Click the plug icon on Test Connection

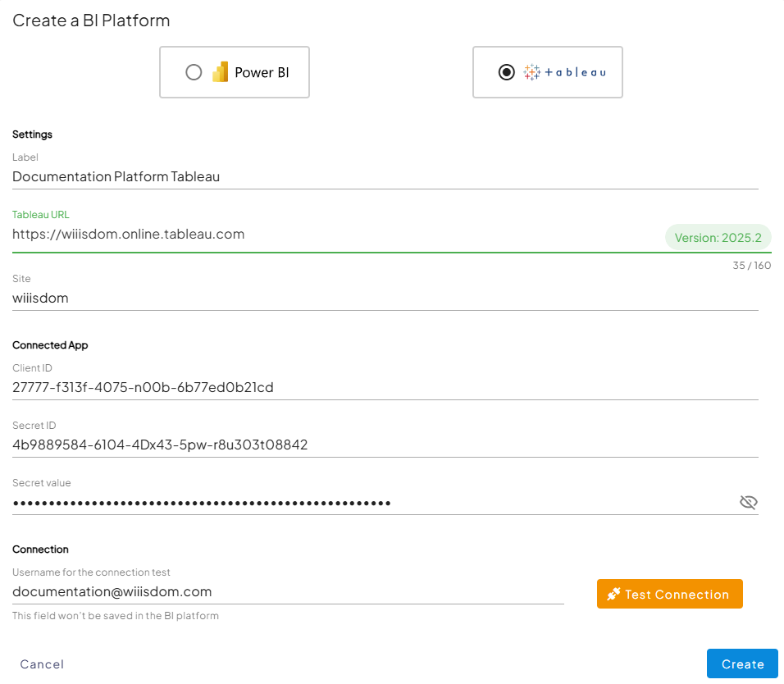coord(613,594)
